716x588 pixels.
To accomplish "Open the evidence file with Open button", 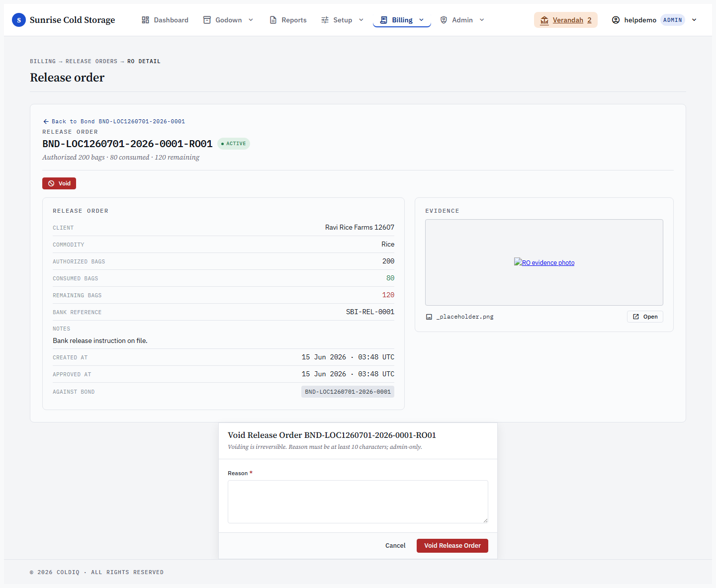I will (645, 317).
